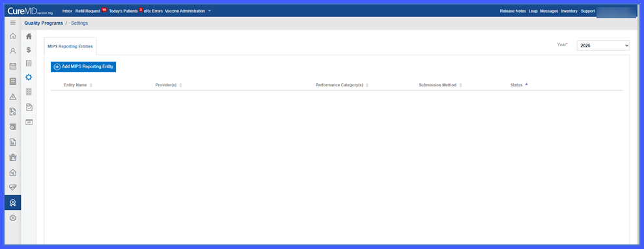Viewport: 644px width, 249px height.
Task: Open the main sidebar settings gear icon
Action: pos(13,218)
